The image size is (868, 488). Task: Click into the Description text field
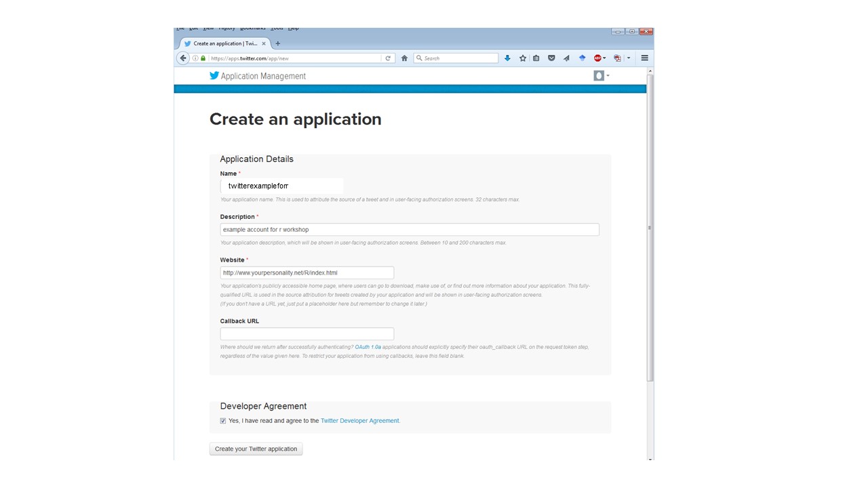pyautogui.click(x=410, y=230)
